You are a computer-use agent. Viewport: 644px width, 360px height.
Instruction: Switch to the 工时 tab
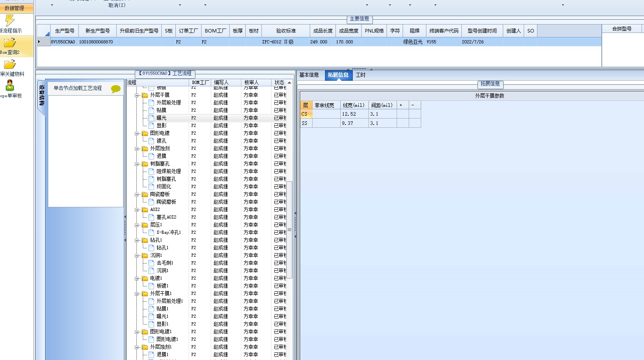[x=360, y=75]
